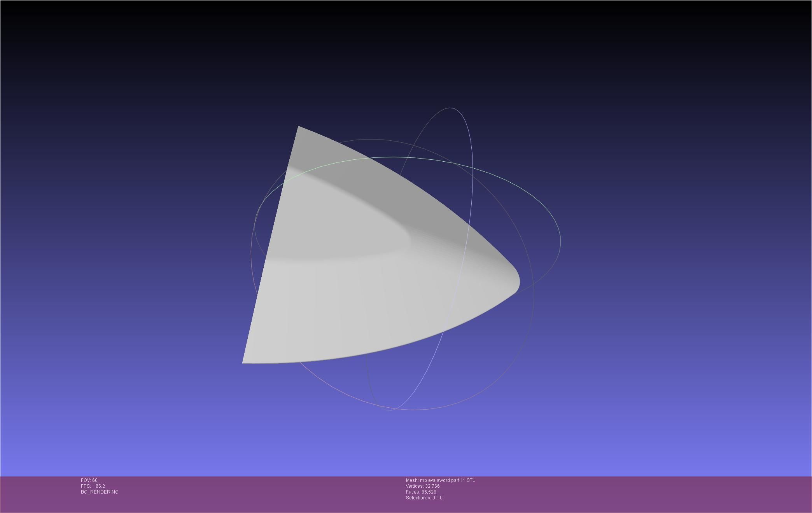Screen dimensions: 812x513
Task: Click the bottom-left corner of the mesh
Action: click(x=244, y=361)
